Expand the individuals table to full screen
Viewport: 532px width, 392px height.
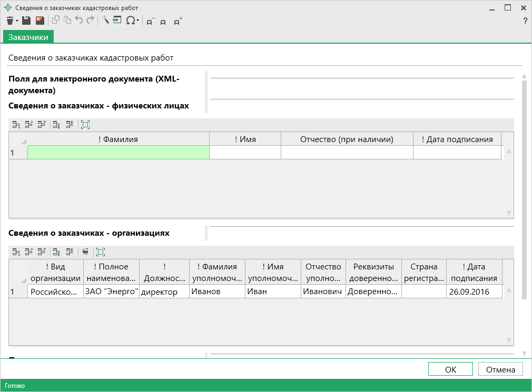[85, 125]
